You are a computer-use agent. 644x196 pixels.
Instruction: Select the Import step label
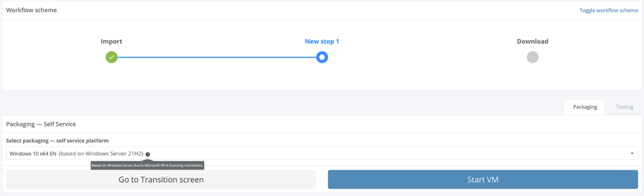tap(112, 41)
